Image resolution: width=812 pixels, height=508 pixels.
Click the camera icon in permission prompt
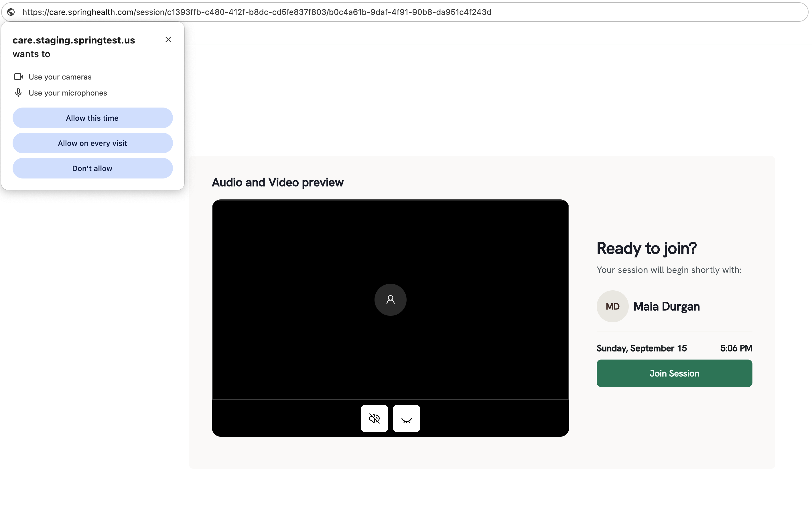[19, 77]
